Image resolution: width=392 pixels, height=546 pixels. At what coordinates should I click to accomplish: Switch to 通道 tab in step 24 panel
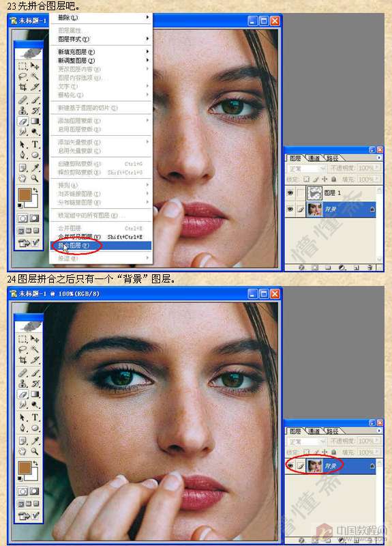pos(314,431)
